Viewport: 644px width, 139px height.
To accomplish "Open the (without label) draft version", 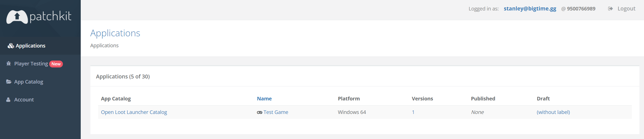I will point(553,112).
